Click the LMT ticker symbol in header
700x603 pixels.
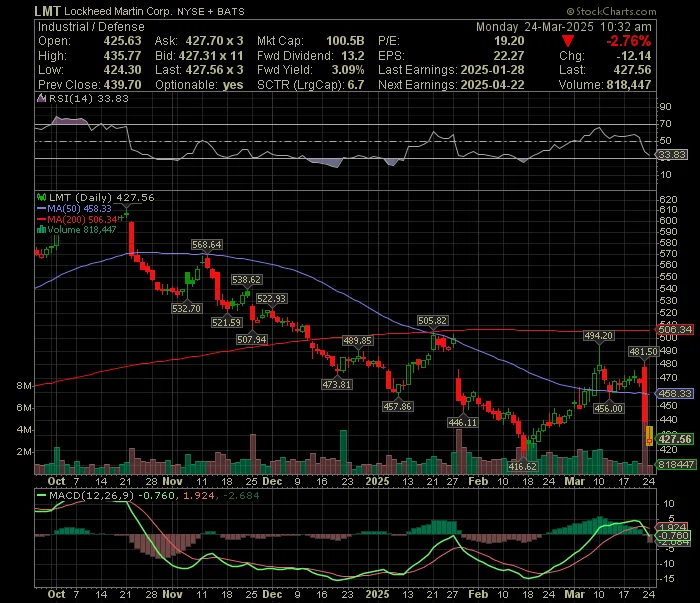pos(47,11)
